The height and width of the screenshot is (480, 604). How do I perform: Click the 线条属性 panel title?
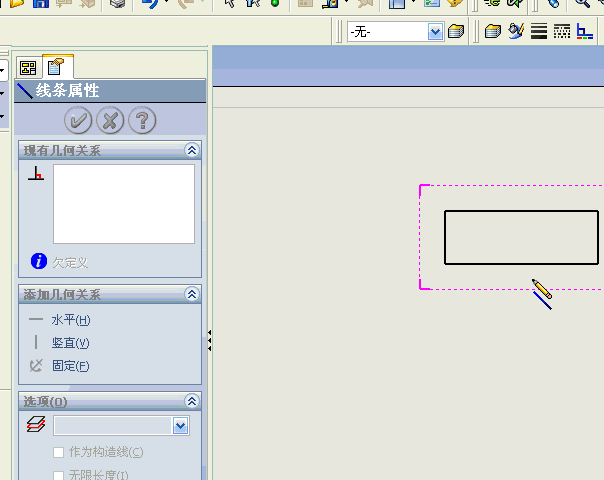point(67,91)
